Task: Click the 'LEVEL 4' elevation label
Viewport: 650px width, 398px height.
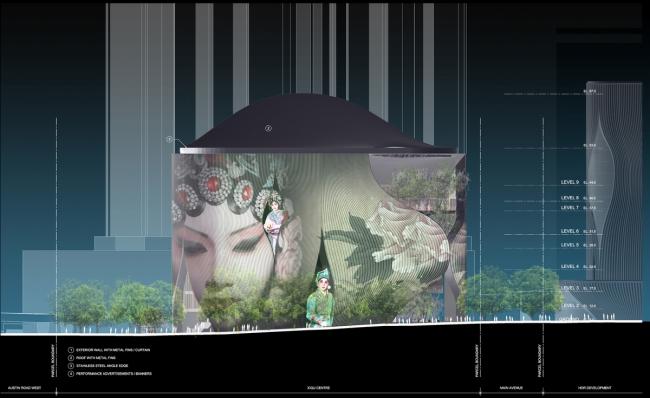Action: pos(570,266)
